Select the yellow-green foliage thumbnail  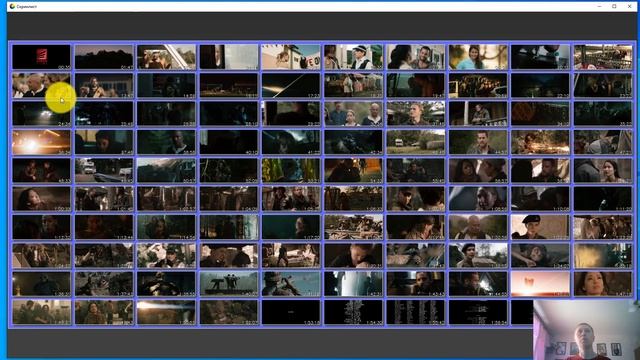pos(291,170)
